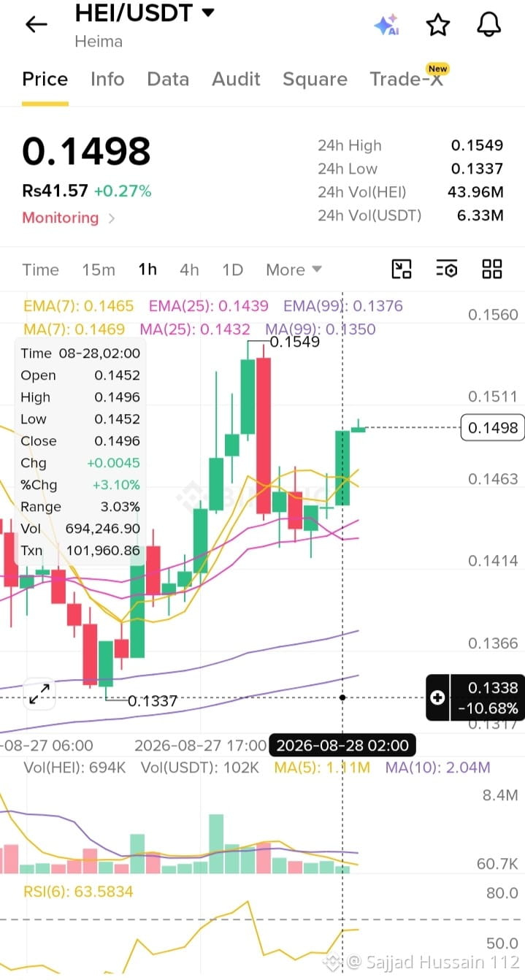Tap the Heima token name subtitle

tap(99, 42)
